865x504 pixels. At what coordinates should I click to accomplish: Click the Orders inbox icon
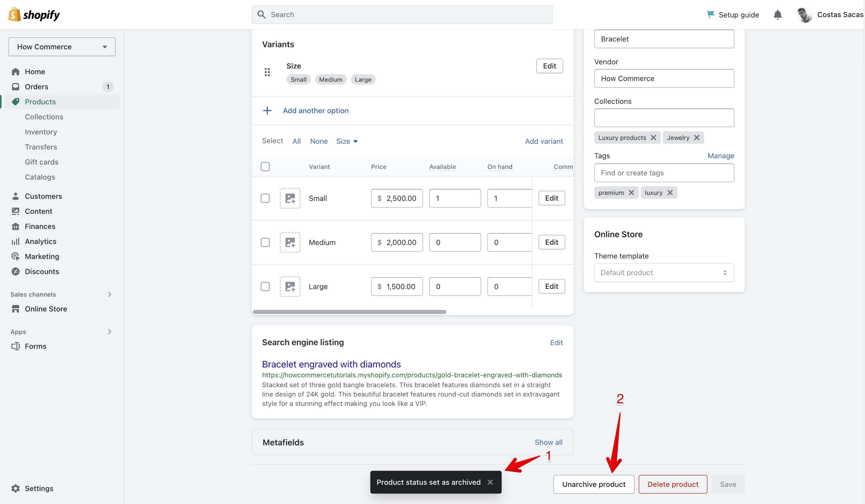click(x=15, y=87)
